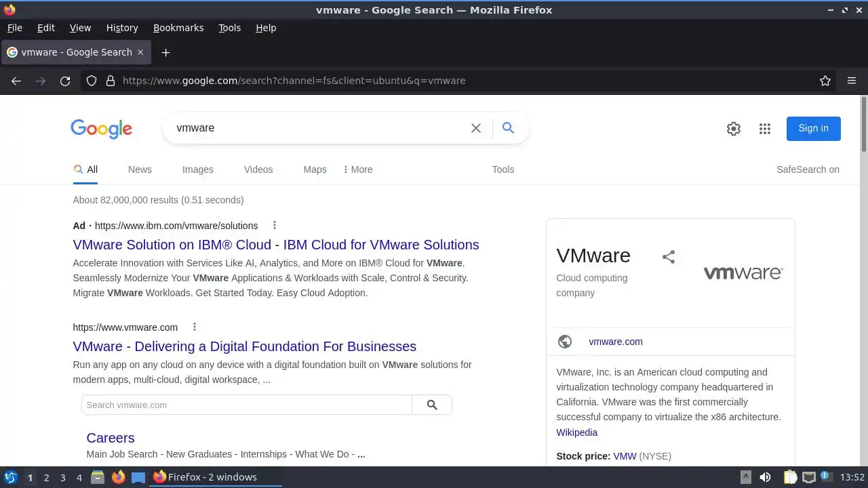Click the padlock site info icon
The width and height of the screenshot is (868, 488).
111,81
